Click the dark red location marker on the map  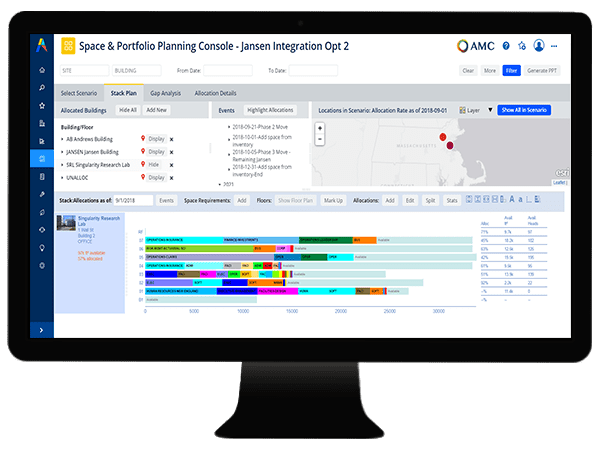point(450,145)
